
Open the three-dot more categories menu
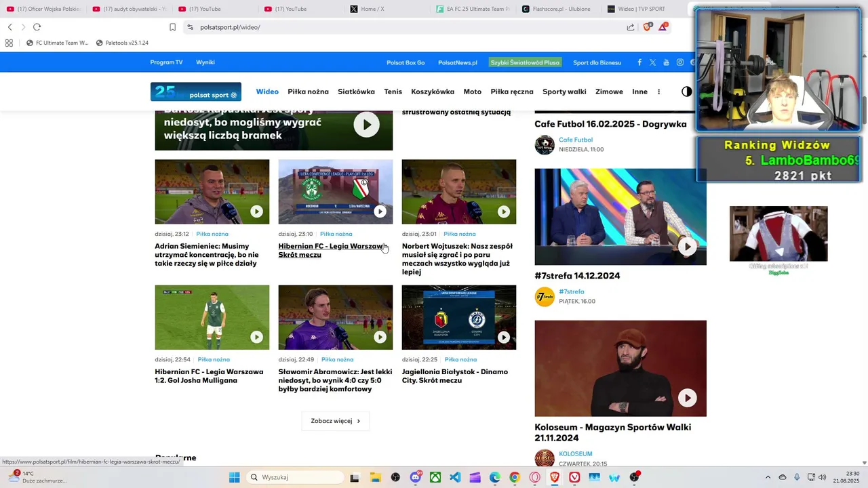click(658, 91)
